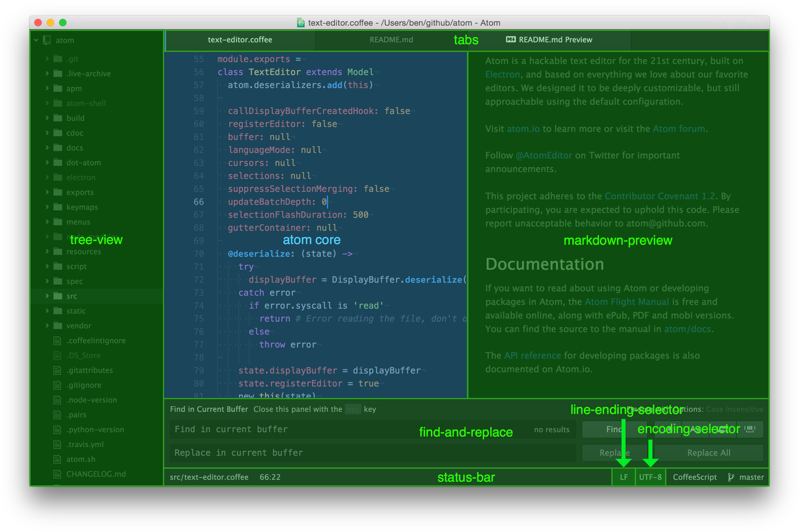Expand the docs folder chevron
This screenshot has width=799, height=532.
[x=47, y=148]
